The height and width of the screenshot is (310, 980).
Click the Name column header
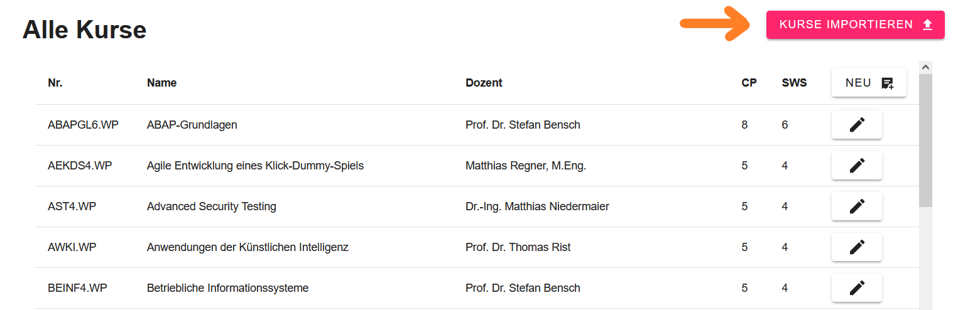click(161, 83)
